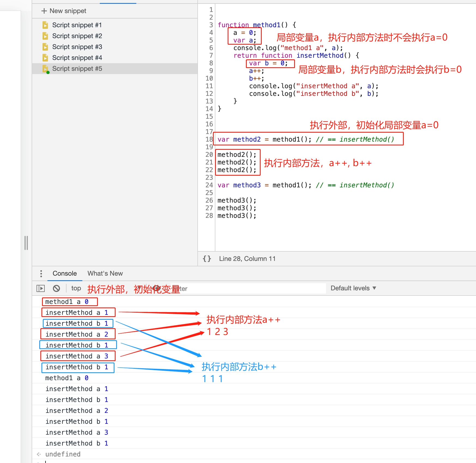Click the plus icon for New snippet
The height and width of the screenshot is (463, 476).
[44, 11]
